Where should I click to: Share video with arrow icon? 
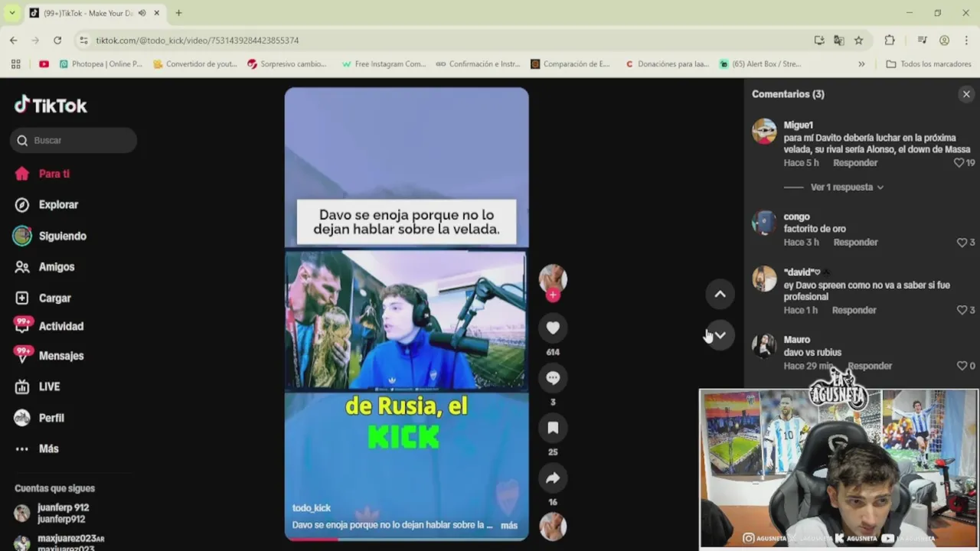pyautogui.click(x=553, y=478)
